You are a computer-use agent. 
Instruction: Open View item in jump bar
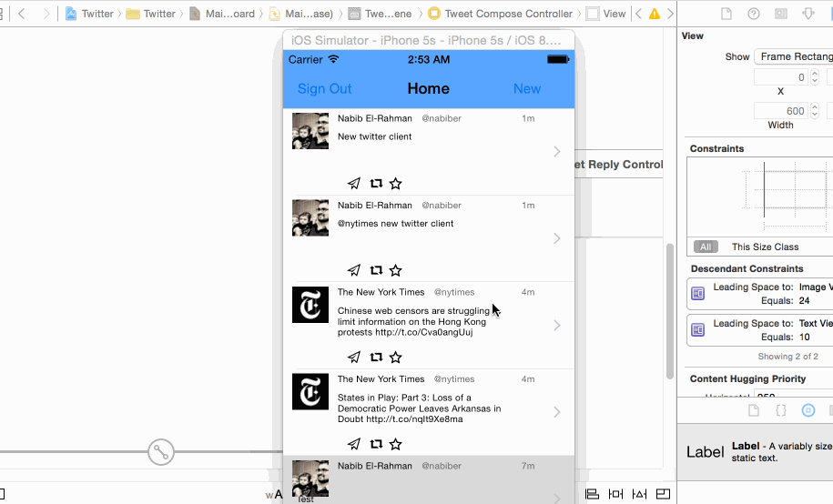click(x=606, y=14)
